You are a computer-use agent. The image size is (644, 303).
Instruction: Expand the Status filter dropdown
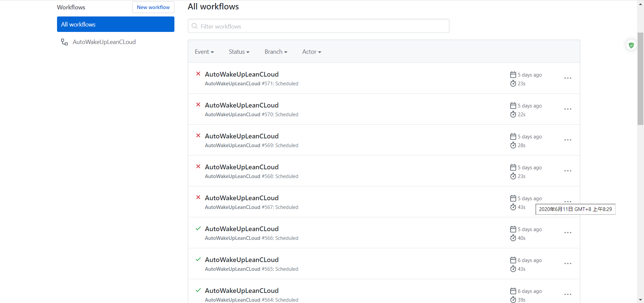(239, 52)
